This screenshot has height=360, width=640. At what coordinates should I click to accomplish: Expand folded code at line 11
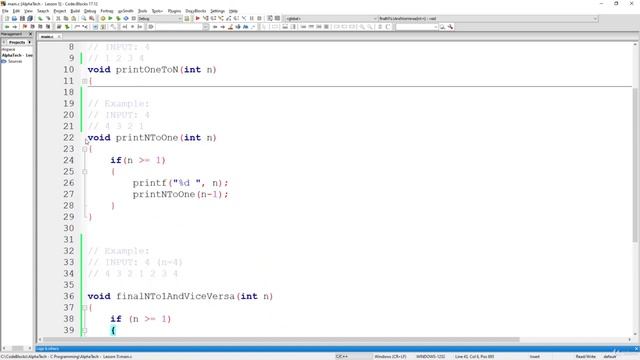pyautogui.click(x=84, y=81)
